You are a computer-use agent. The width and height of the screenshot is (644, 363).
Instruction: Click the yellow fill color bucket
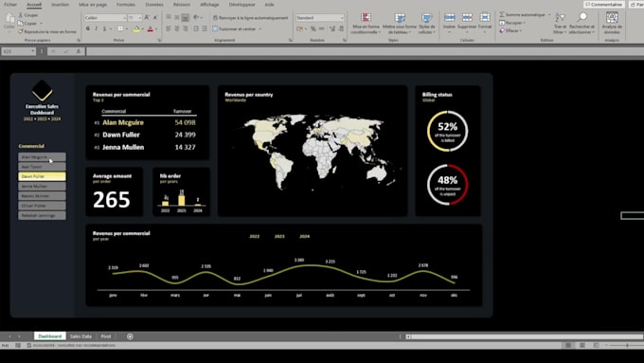click(x=136, y=28)
